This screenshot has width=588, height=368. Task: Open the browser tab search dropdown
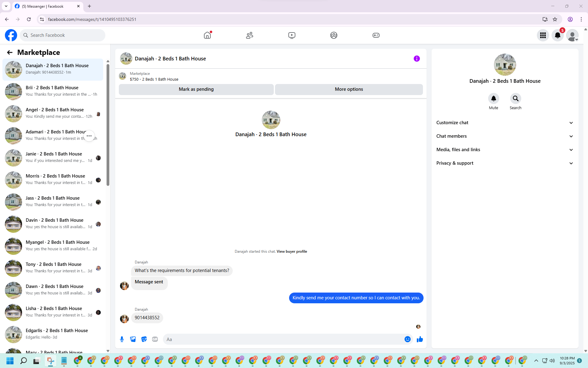point(6,6)
